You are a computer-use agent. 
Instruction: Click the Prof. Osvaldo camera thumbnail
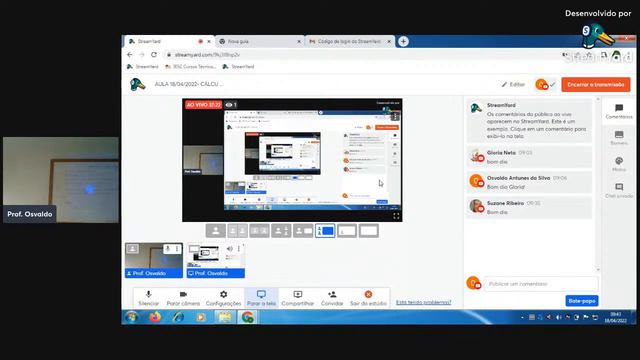point(154,260)
